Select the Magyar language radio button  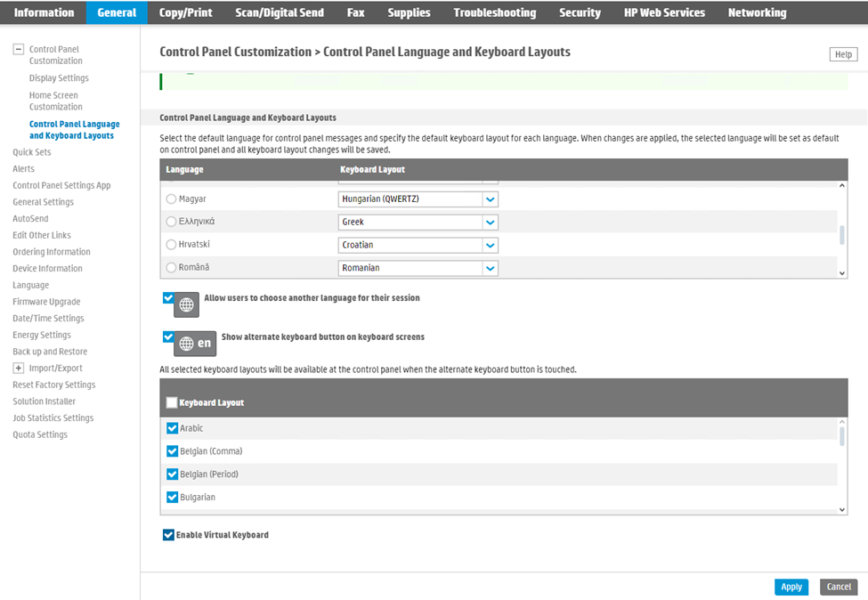[172, 199]
